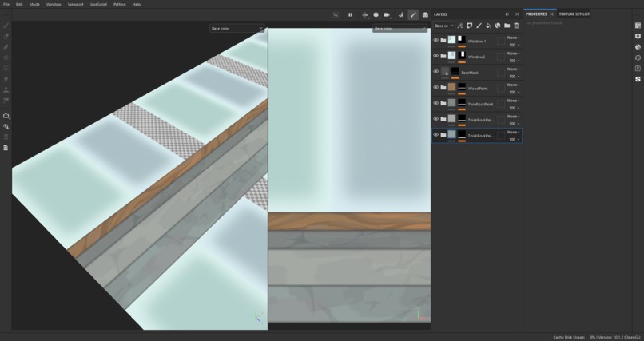The height and width of the screenshot is (341, 644).
Task: Hide the selected bottom ThickRockPaint layer
Action: pos(436,135)
